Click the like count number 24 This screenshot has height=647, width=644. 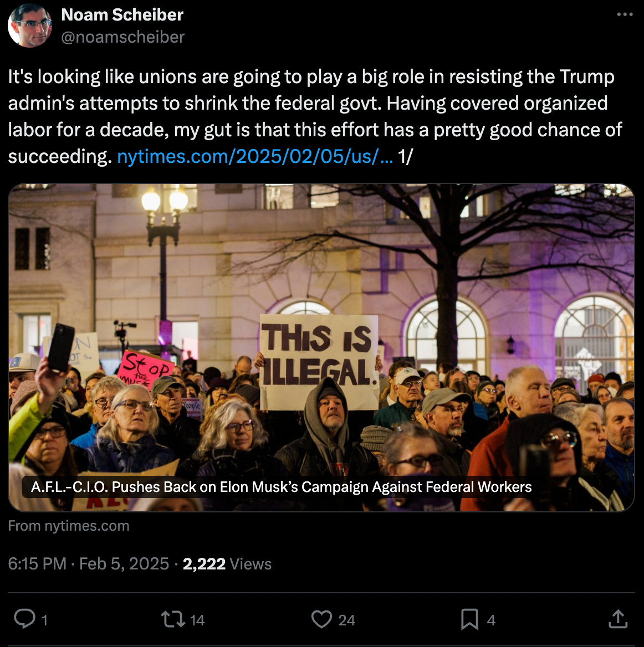point(347,620)
